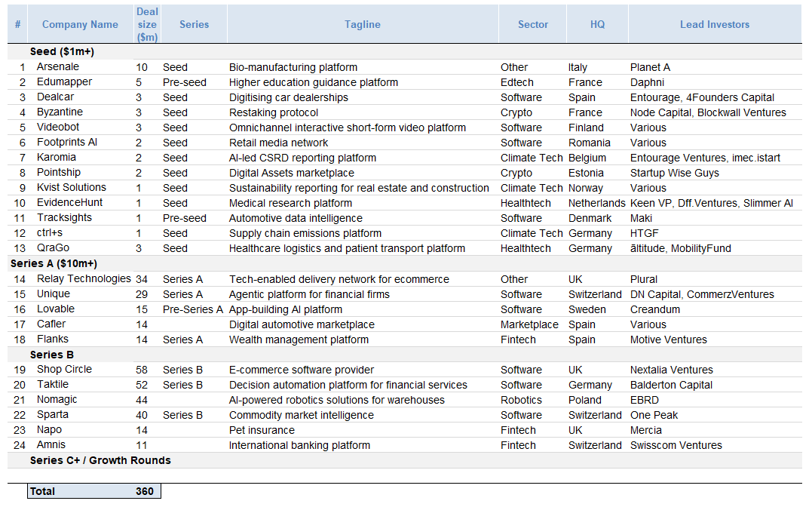Select the 'Pre-Series A' series cell
Screen dimensions: 812x507
(x=193, y=309)
